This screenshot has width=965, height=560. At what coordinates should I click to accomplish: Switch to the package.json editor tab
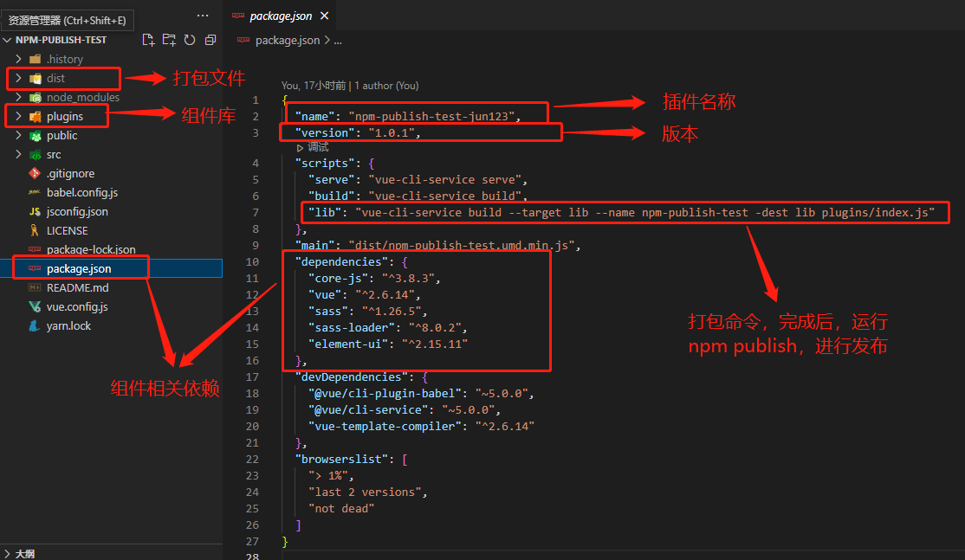pyautogui.click(x=281, y=16)
